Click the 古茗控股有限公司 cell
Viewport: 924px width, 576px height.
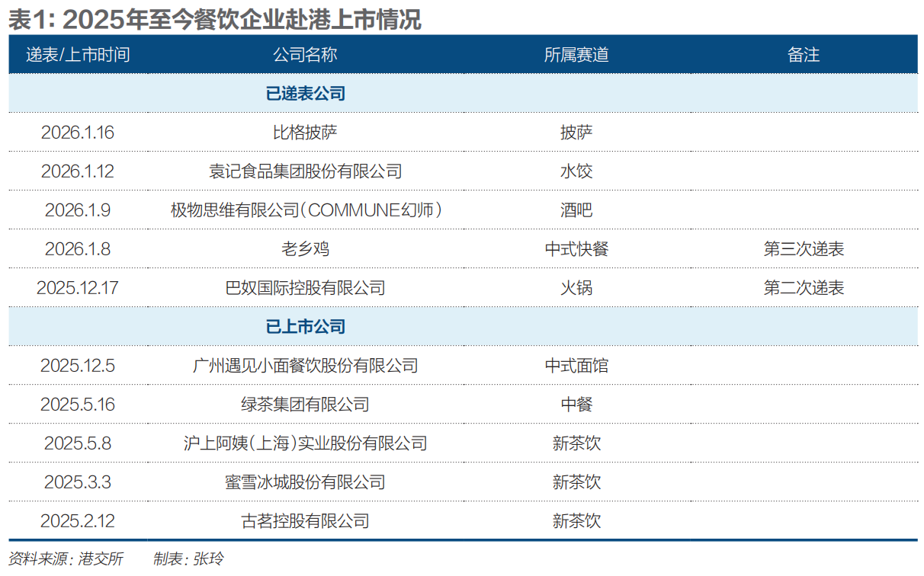click(305, 521)
